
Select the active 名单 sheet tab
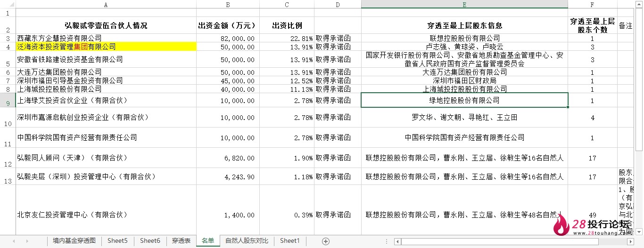coord(207,240)
